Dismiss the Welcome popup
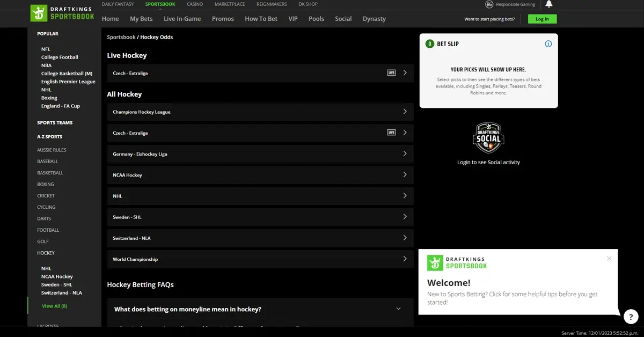 [609, 258]
